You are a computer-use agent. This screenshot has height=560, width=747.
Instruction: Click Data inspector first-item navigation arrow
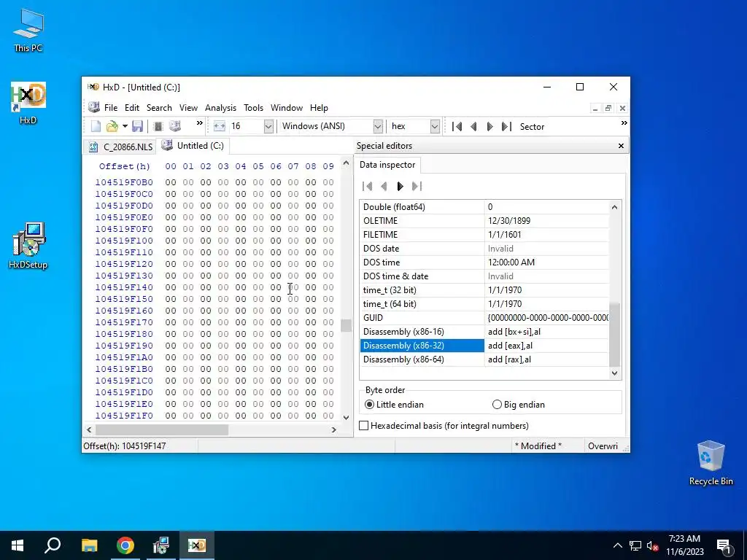(x=368, y=186)
